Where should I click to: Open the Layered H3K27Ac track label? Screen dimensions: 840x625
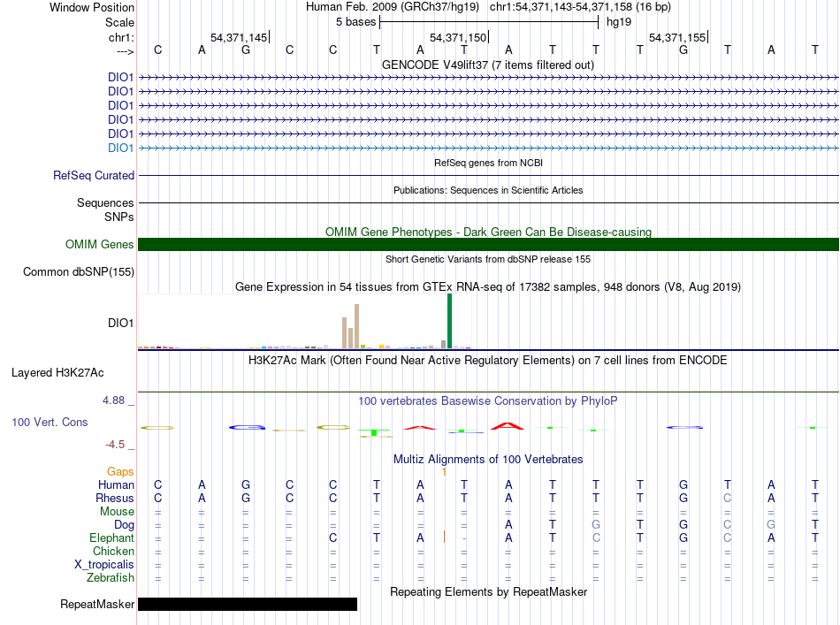point(57,373)
